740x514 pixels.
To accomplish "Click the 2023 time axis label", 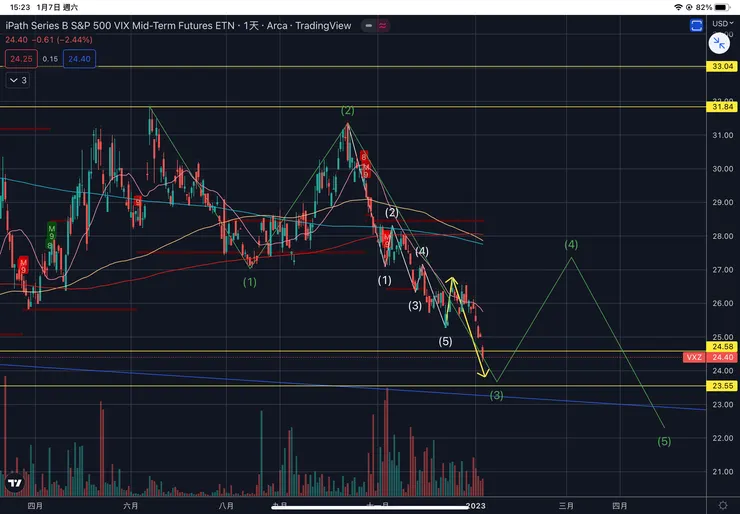I will pos(475,506).
